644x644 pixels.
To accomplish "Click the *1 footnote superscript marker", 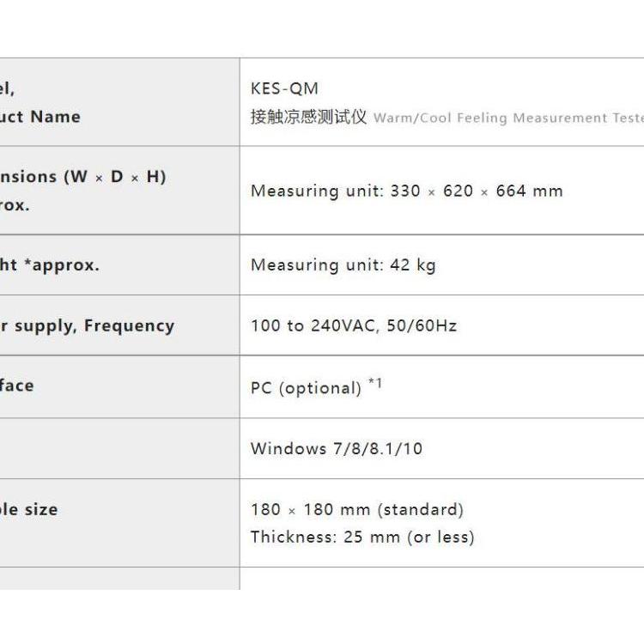I will pyautogui.click(x=375, y=383).
